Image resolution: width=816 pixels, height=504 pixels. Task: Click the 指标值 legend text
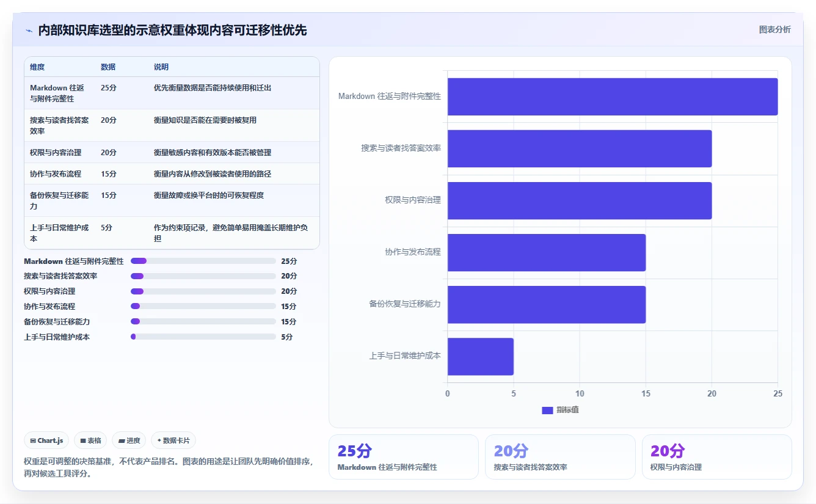567,410
